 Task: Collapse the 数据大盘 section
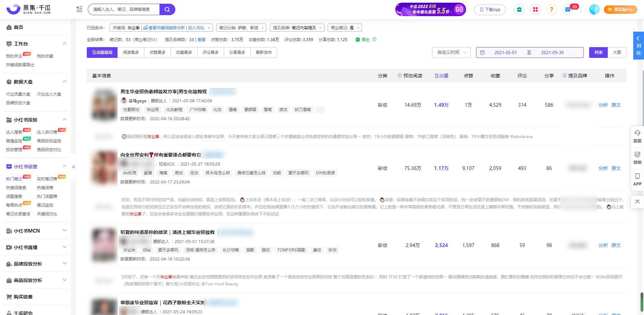pos(65,81)
